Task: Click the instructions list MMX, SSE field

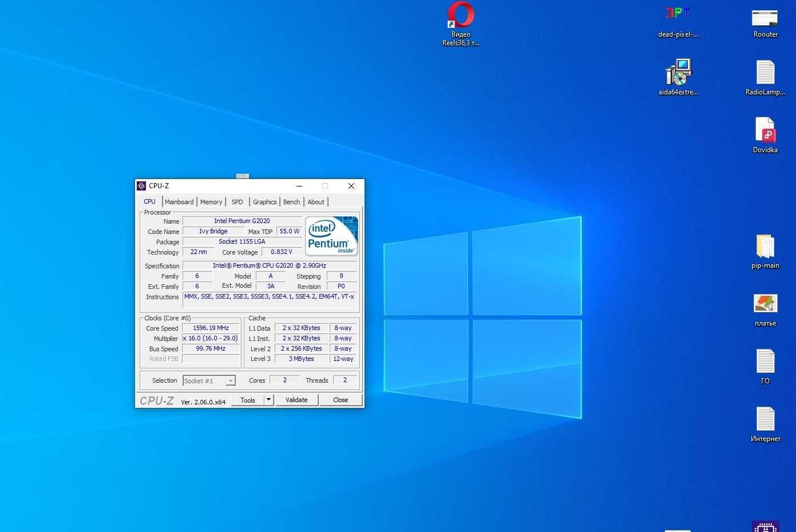Action: coord(270,300)
